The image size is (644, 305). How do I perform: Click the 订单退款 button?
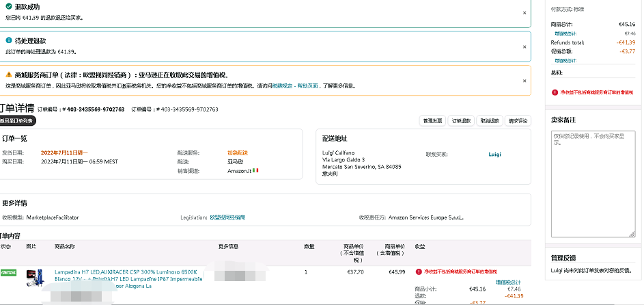[x=461, y=121]
